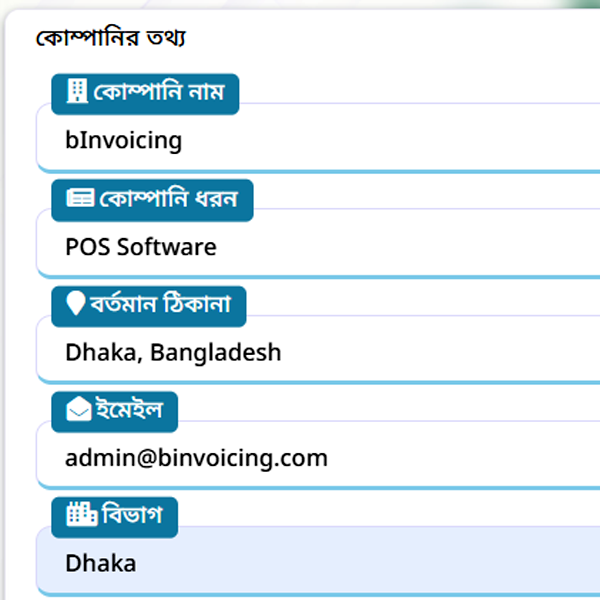
Task: Click on the 'Dhaka, Bangladesh' text value
Action: point(173,352)
